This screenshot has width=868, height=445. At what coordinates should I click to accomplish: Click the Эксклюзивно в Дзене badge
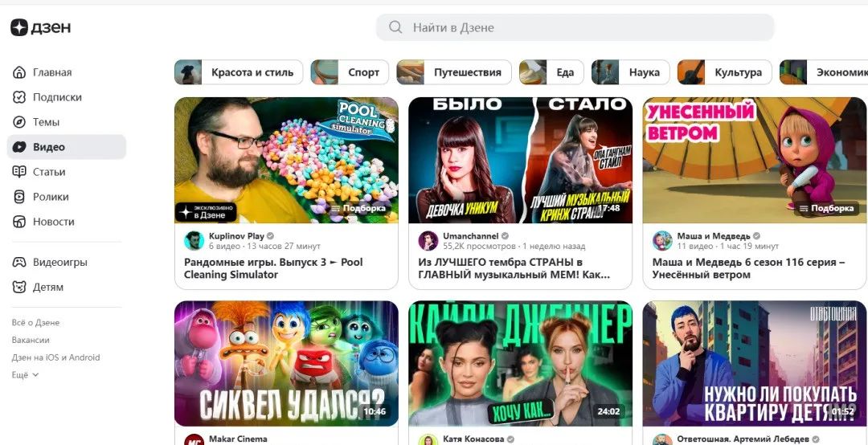(206, 212)
